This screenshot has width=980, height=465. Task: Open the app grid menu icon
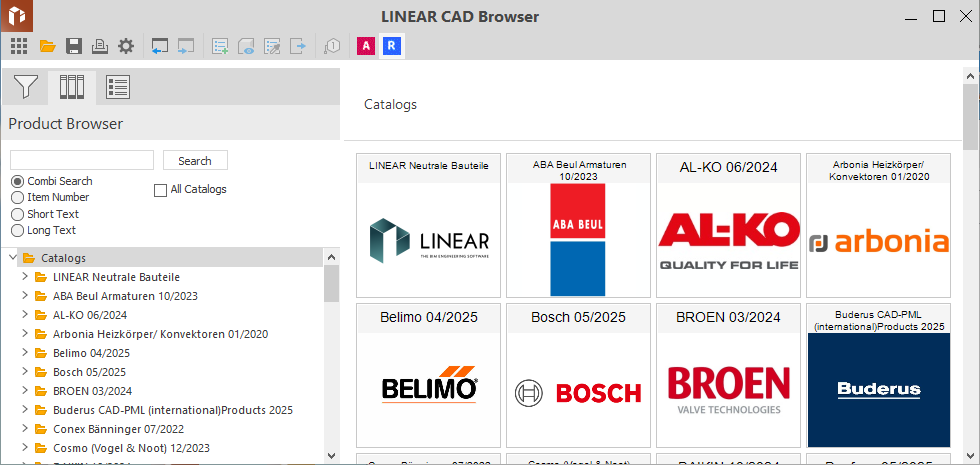pyautogui.click(x=19, y=46)
